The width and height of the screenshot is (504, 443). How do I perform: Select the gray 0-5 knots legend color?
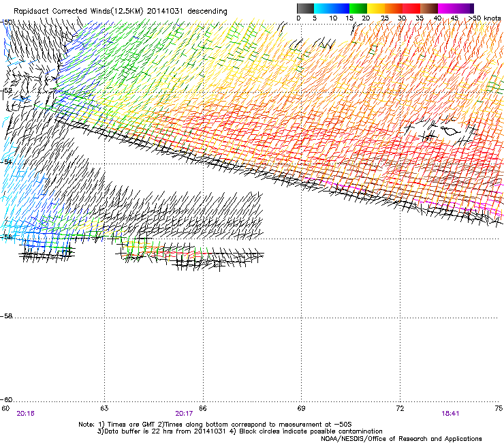point(305,8)
